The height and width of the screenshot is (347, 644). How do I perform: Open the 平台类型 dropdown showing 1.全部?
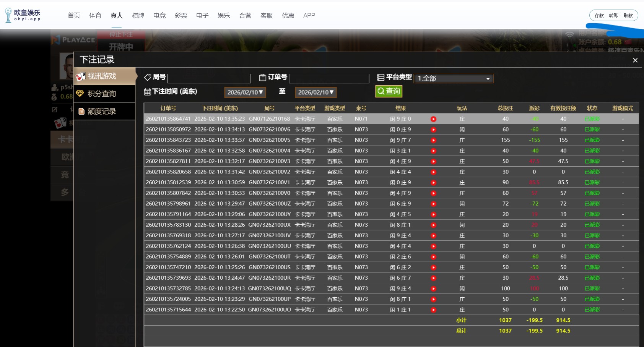[453, 78]
